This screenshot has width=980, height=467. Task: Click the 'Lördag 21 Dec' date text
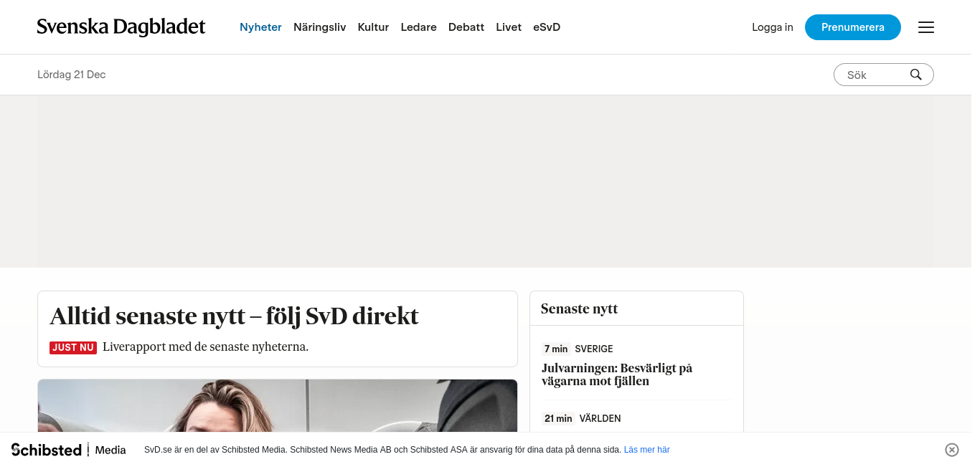tap(72, 75)
